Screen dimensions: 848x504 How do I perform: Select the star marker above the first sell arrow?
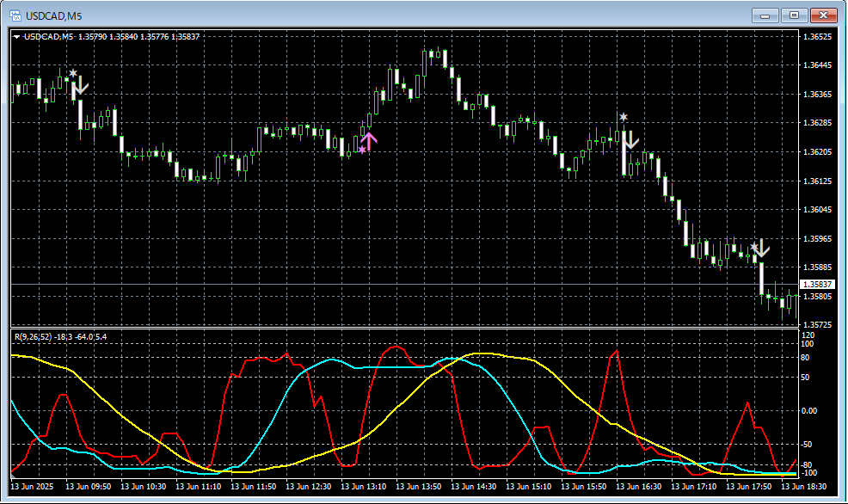point(73,74)
